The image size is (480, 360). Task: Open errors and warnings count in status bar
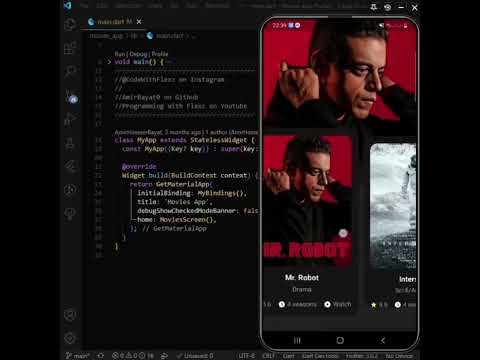click(x=133, y=356)
